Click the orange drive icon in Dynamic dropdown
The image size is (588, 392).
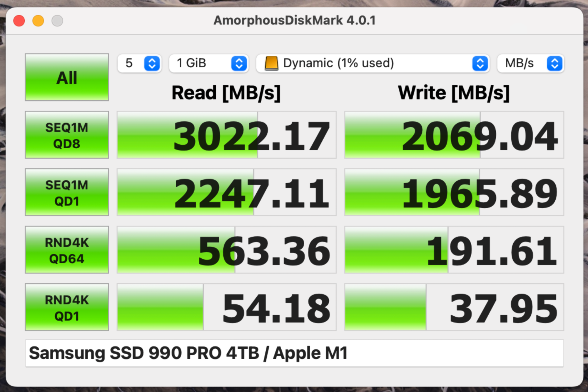pyautogui.click(x=271, y=63)
